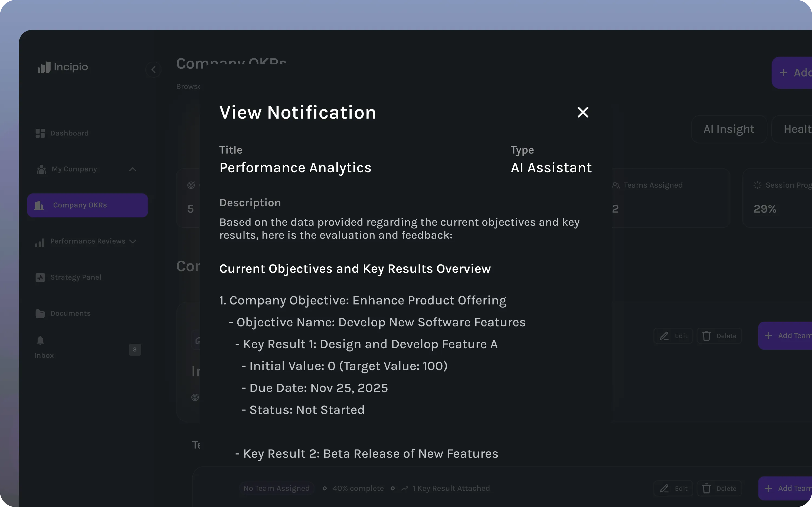Collapse the My Company section chevron
Screen dimensions: 812x507
click(133, 169)
